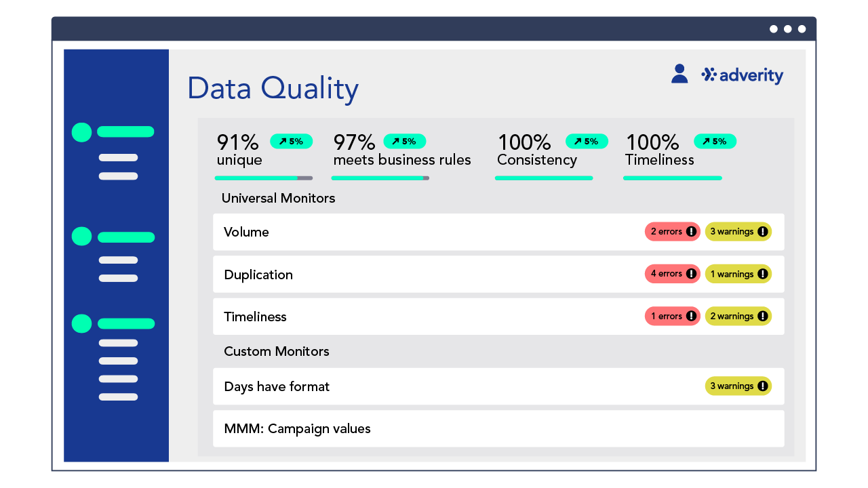Image resolution: width=868 pixels, height=488 pixels.
Task: Expand the MMM: Campaign values monitor
Action: 297,428
